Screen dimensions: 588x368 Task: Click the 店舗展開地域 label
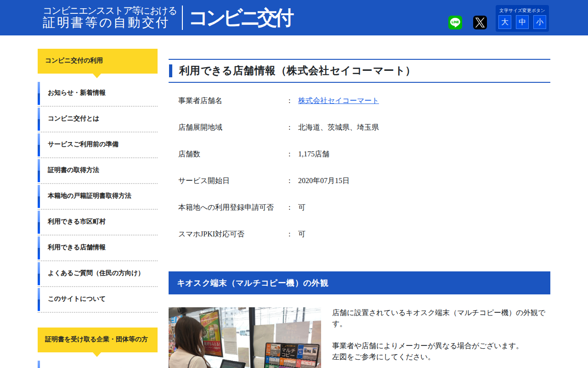[x=200, y=127]
